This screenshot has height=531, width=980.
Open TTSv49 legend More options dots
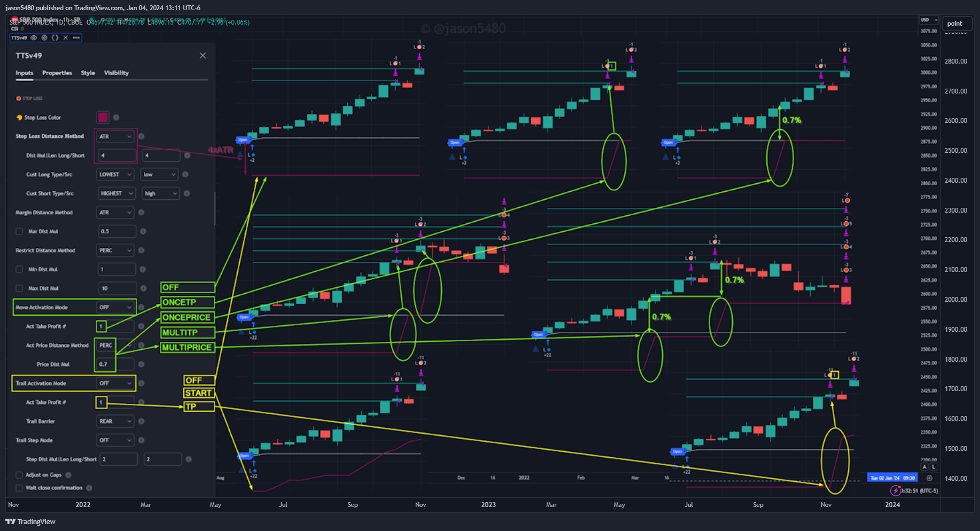[x=76, y=38]
